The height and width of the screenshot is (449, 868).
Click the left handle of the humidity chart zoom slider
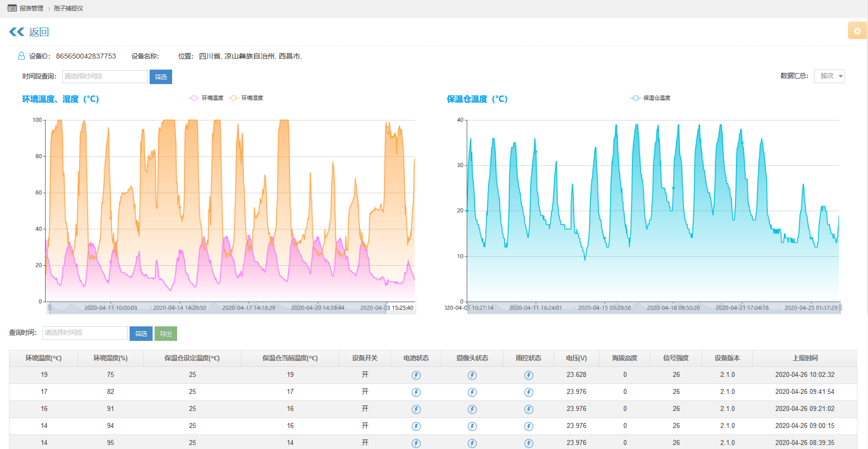coord(50,307)
